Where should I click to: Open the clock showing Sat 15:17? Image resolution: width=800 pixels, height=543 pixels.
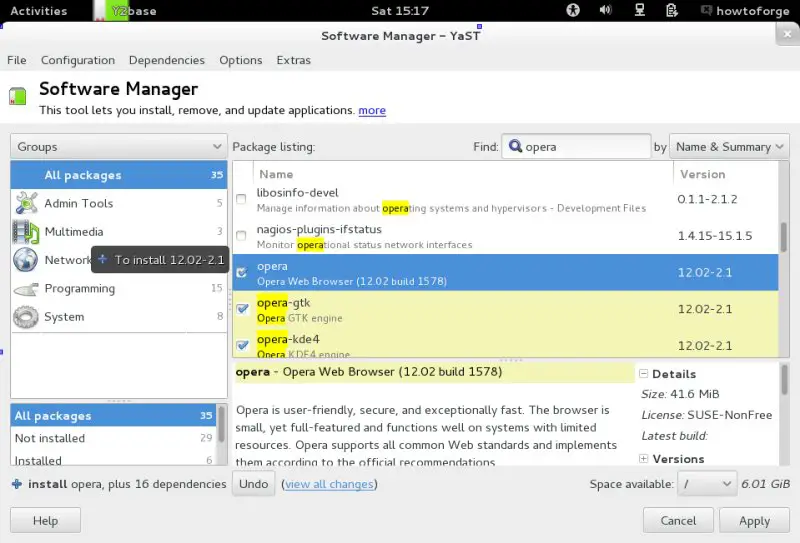tap(400, 11)
